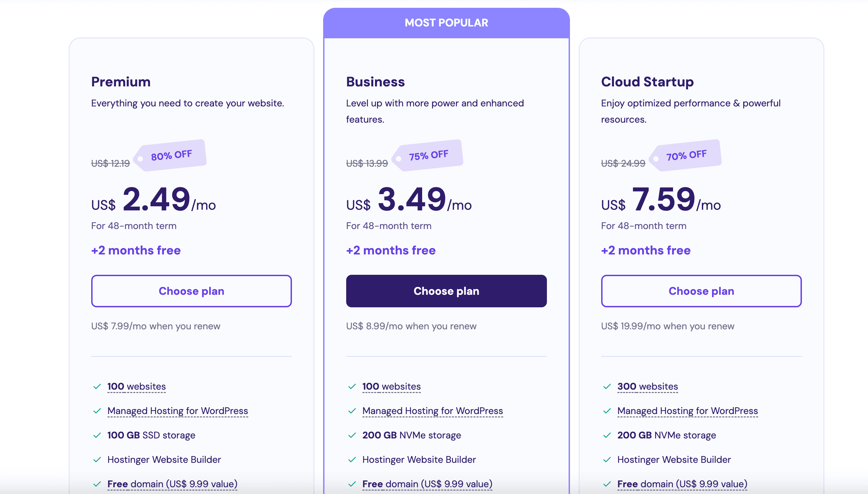Click Business's '200 GB NVMe storage' text
The height and width of the screenshot is (494, 868).
pyautogui.click(x=412, y=435)
